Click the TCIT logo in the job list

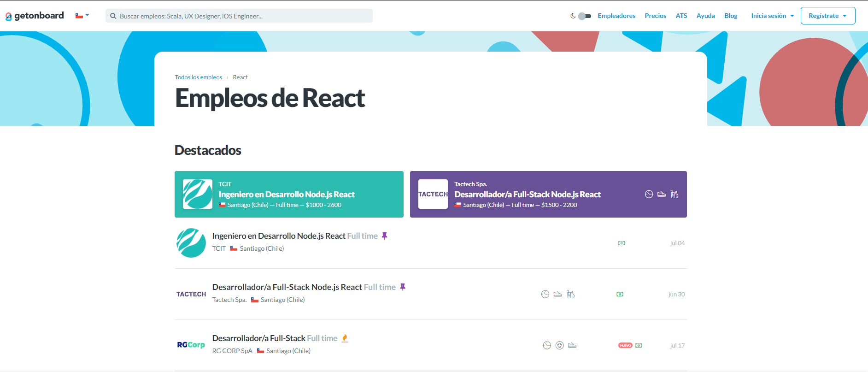point(191,243)
